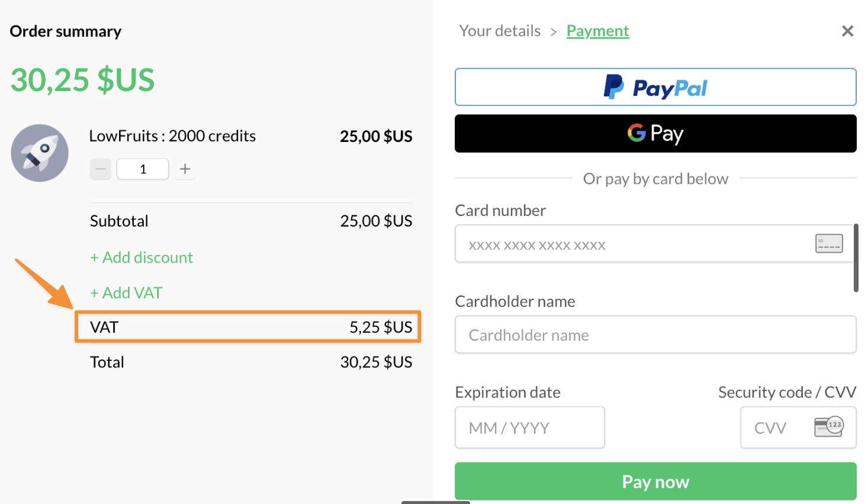This screenshot has width=868, height=504.
Task: Click the quantity number input box
Action: point(143,169)
